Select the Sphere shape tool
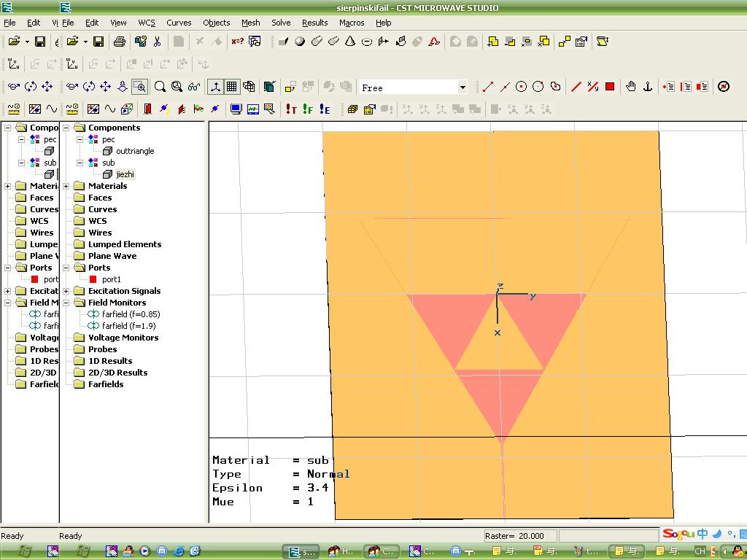Screen dimensions: 747x560 coord(300,42)
